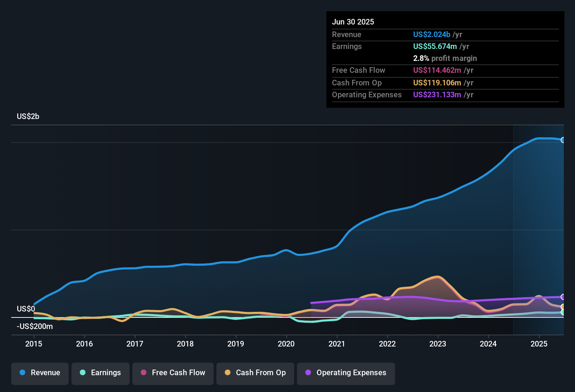
Task: Click the Revenue row label in tooltip
Action: pyautogui.click(x=346, y=34)
